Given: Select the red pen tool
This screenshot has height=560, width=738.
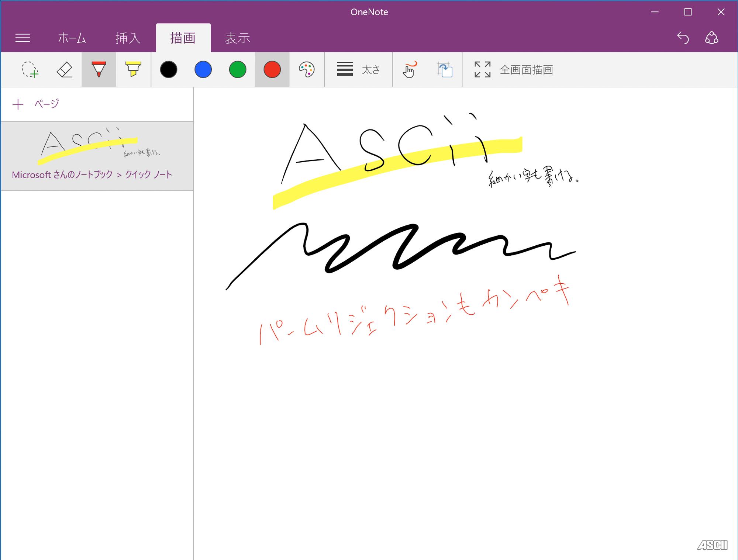Looking at the screenshot, I should 99,69.
